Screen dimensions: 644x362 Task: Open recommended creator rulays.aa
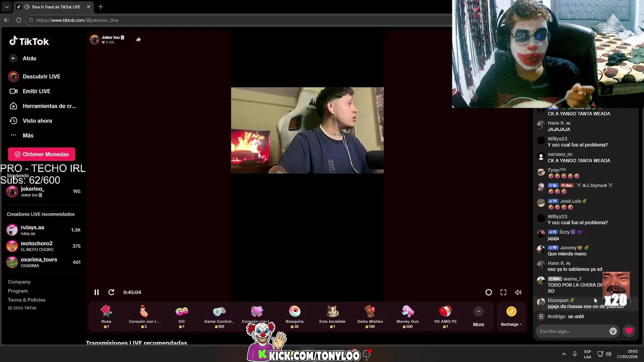(x=43, y=230)
